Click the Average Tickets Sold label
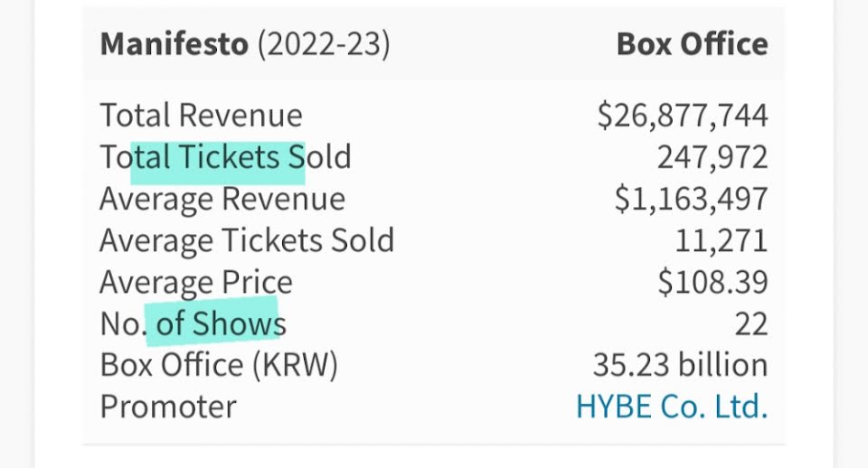This screenshot has width=868, height=468. click(246, 240)
